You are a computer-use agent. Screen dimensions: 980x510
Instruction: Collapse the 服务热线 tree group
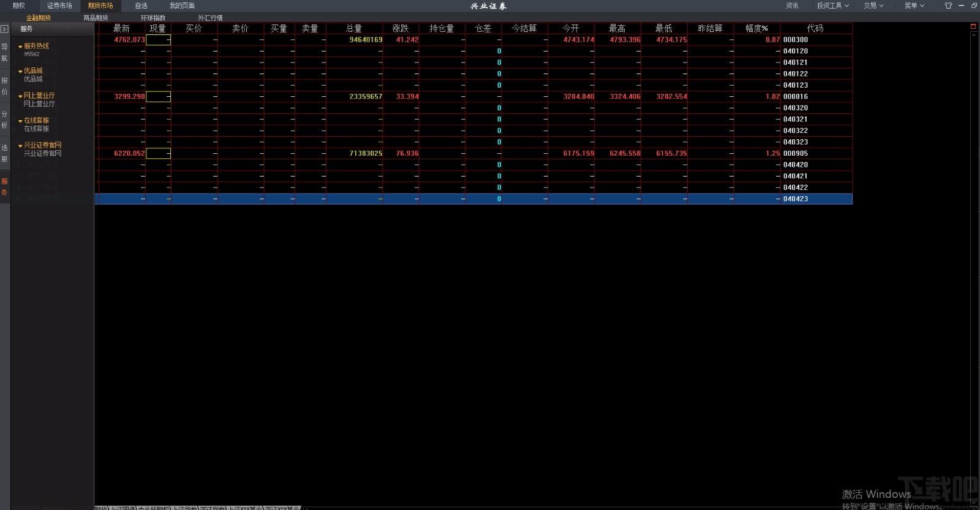coord(20,47)
